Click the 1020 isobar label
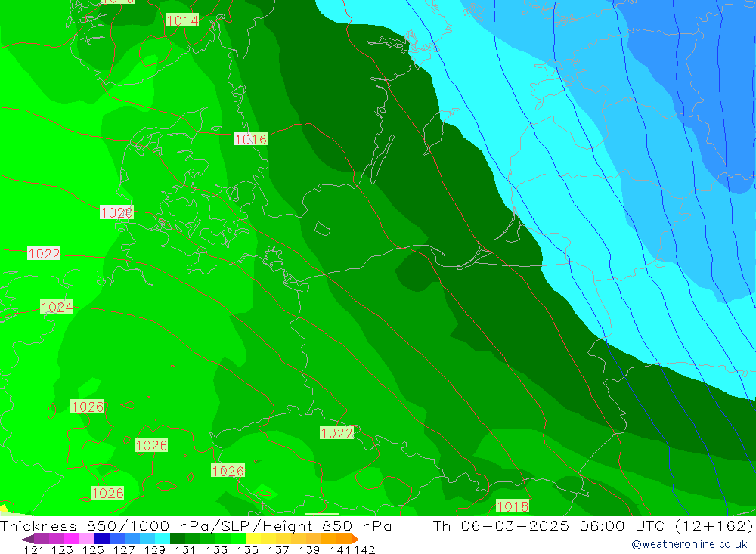Viewport: 756px width, 554px height. tap(116, 212)
